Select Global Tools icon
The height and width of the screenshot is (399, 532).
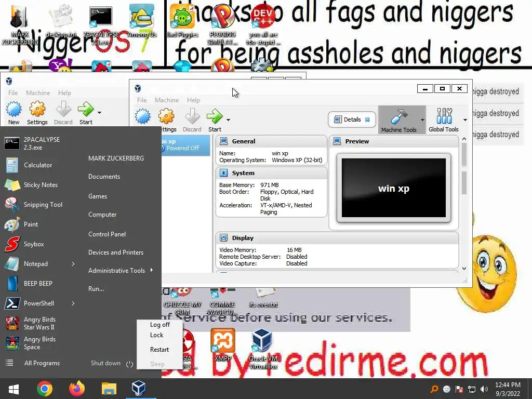(x=444, y=116)
